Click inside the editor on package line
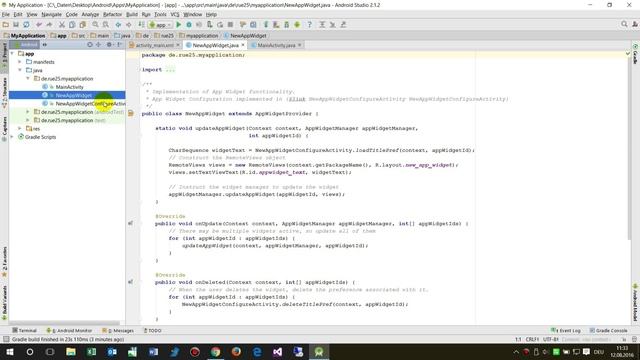 (193, 55)
